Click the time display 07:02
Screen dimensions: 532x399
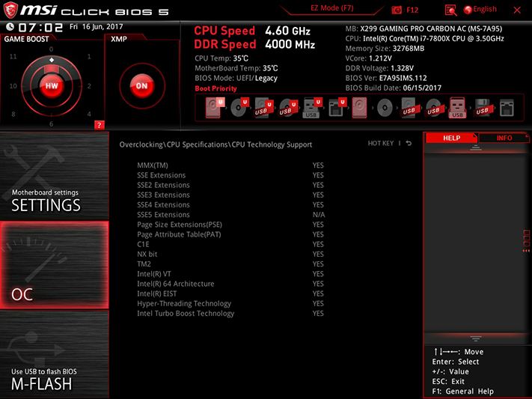40,27
